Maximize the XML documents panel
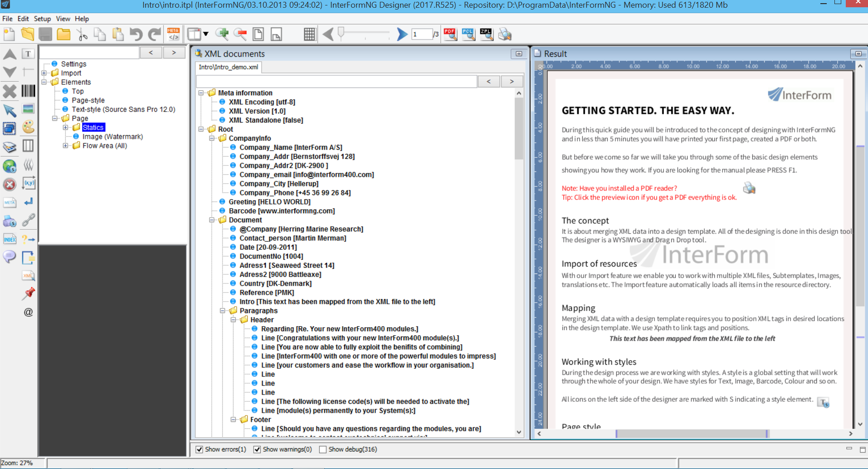This screenshot has width=868, height=469. tap(519, 54)
